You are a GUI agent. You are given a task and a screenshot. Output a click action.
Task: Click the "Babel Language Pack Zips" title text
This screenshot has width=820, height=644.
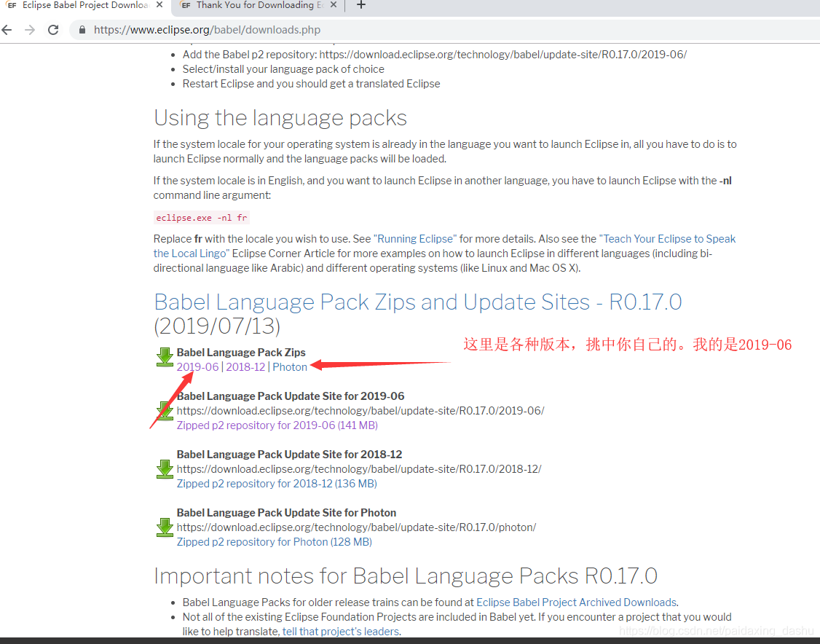pos(241,353)
